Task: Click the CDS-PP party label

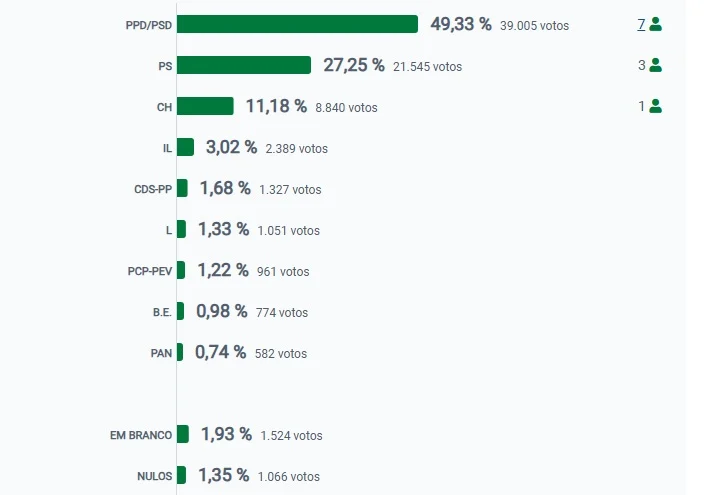Action: (x=153, y=189)
